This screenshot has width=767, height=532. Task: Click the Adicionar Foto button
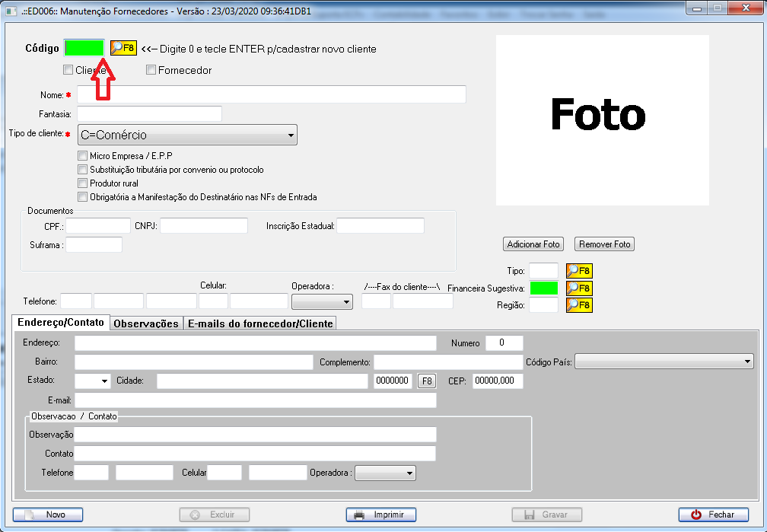pos(533,244)
